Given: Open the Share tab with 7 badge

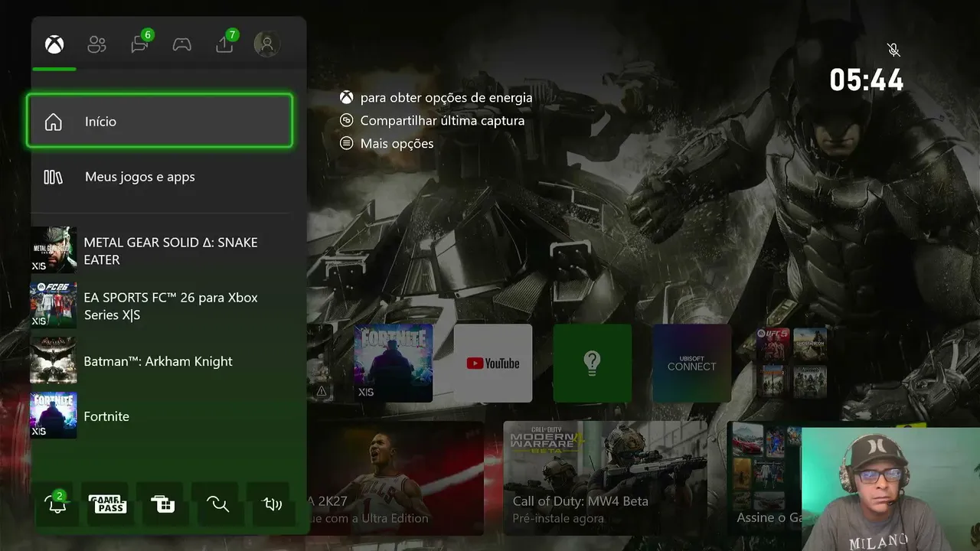Looking at the screenshot, I should (x=225, y=44).
